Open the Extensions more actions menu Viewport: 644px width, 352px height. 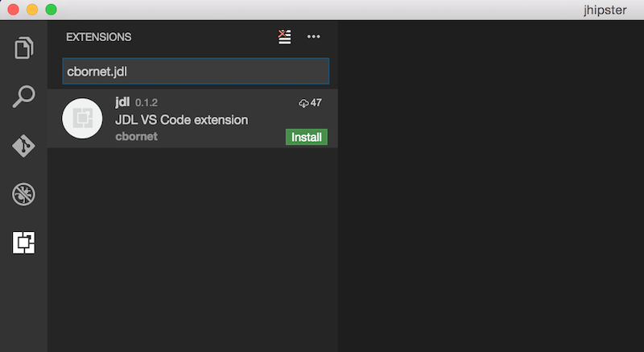click(314, 37)
